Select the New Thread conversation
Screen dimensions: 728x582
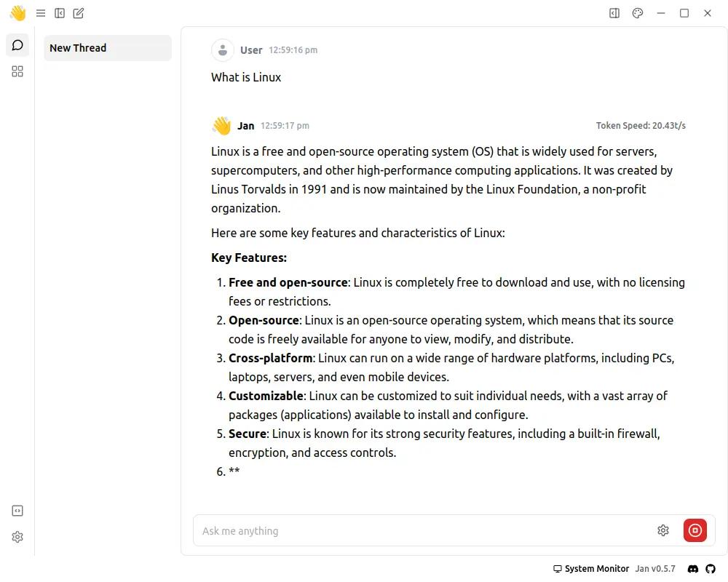point(107,48)
